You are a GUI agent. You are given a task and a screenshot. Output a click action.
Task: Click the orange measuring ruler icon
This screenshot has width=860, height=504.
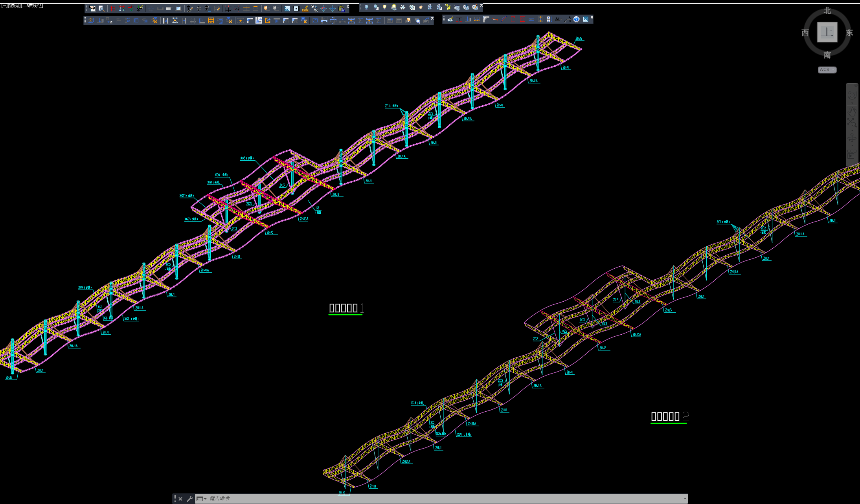point(305,8)
